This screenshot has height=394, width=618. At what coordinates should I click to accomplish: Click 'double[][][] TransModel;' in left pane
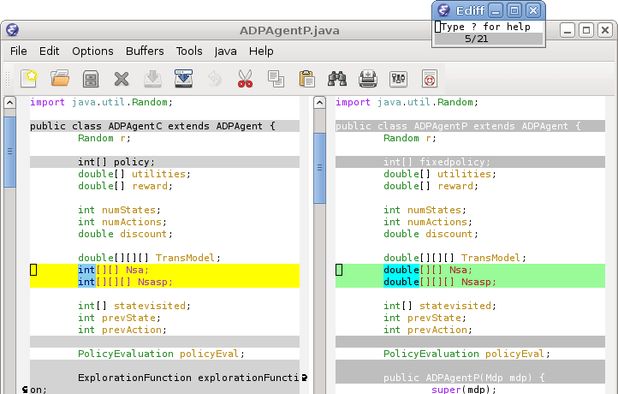(149, 258)
